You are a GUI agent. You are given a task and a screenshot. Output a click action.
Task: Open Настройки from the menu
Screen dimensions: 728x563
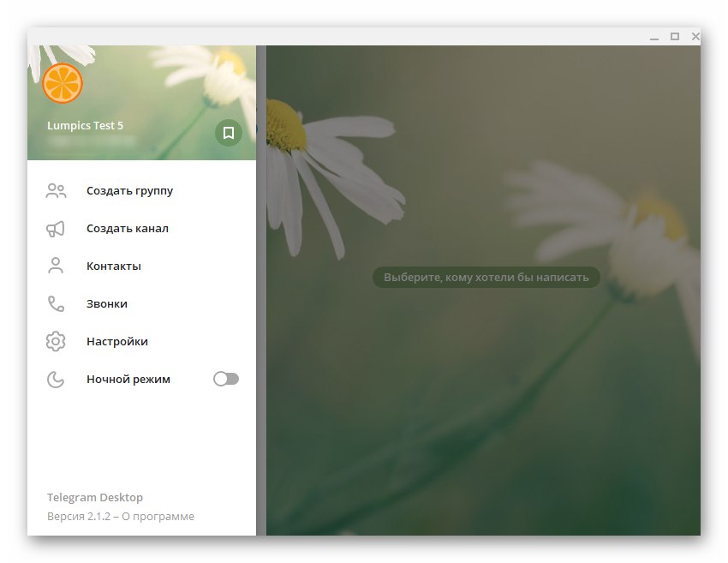point(141,341)
